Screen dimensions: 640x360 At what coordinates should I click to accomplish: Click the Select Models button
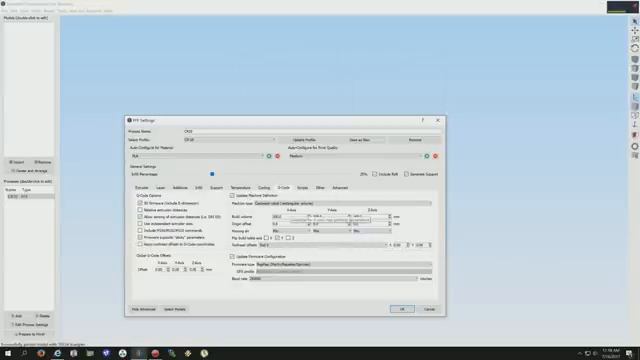175,309
